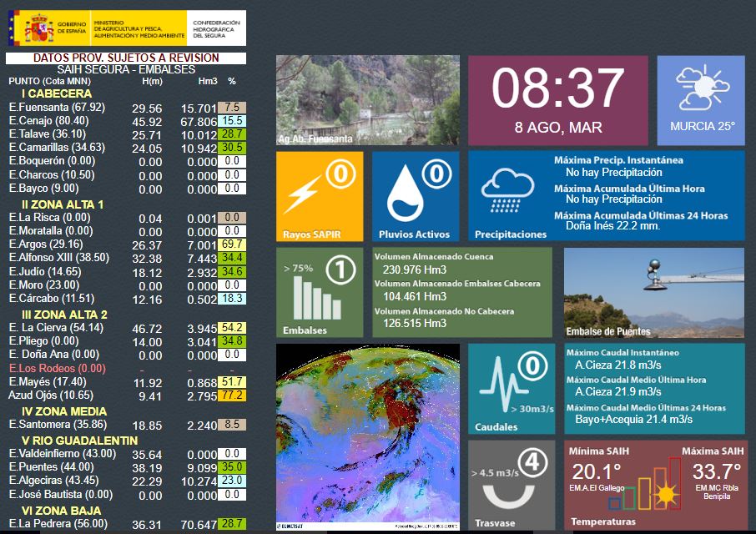Click the E.Mayés (17.40) row label
The width and height of the screenshot is (756, 534).
point(48,381)
